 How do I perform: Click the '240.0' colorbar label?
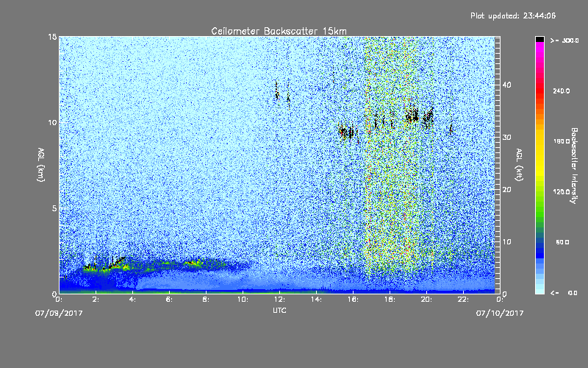pyautogui.click(x=562, y=91)
